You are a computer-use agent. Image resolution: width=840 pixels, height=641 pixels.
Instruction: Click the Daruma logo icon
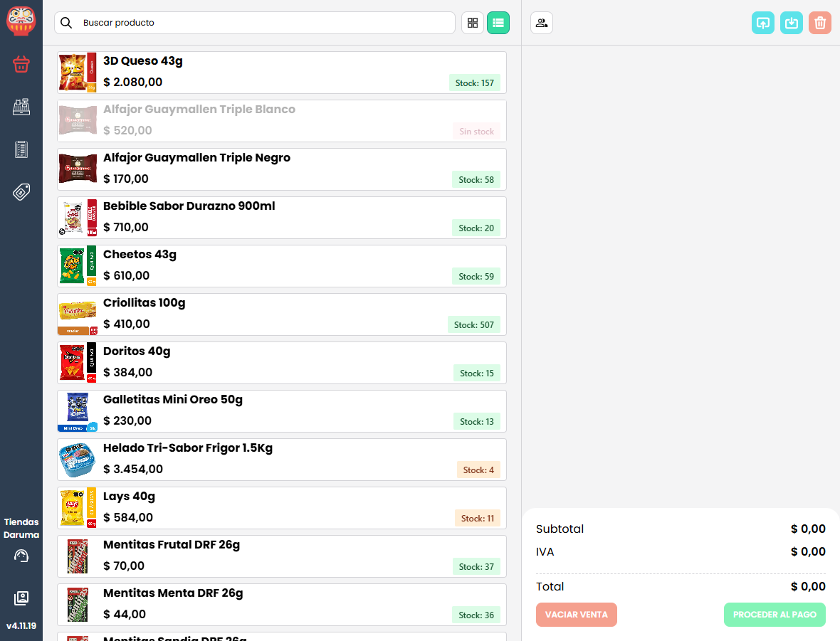point(21,21)
